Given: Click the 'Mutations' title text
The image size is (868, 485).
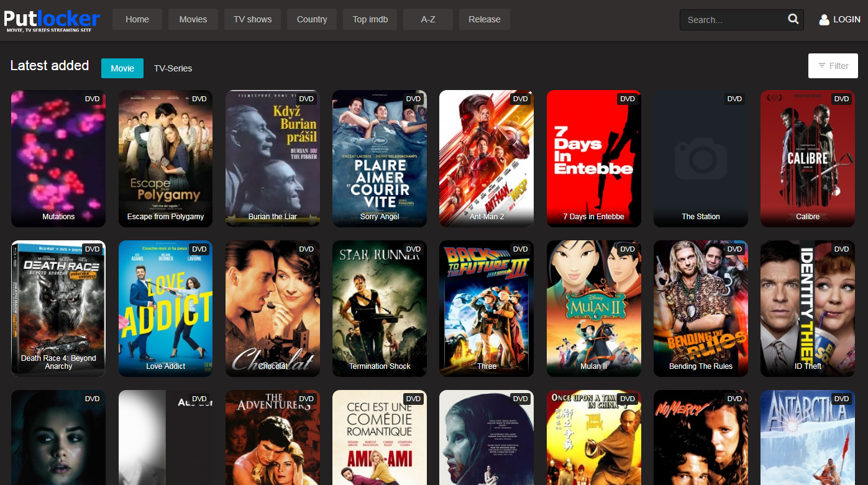Looking at the screenshot, I should pyautogui.click(x=58, y=217).
